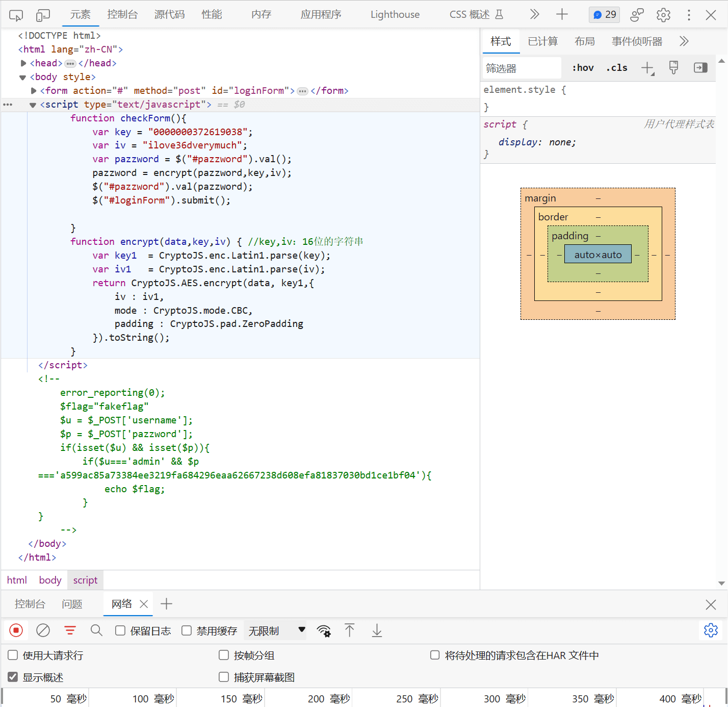
Task: Open the 无限制 throttling dropdown
Action: (x=276, y=630)
